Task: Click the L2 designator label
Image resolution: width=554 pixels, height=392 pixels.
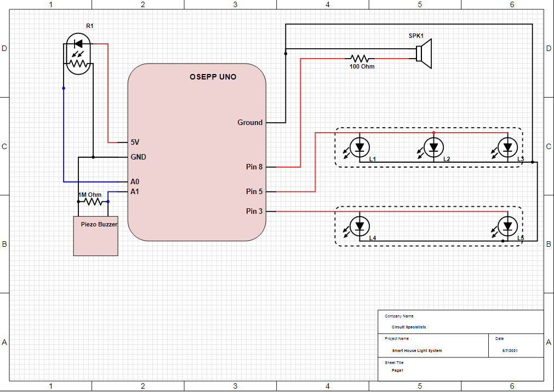Action: [447, 159]
